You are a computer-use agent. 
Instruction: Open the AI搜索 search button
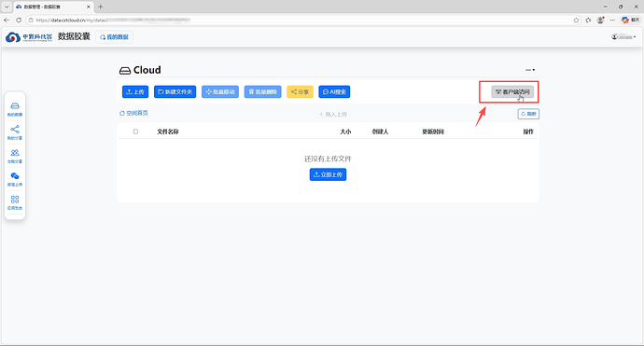point(334,92)
